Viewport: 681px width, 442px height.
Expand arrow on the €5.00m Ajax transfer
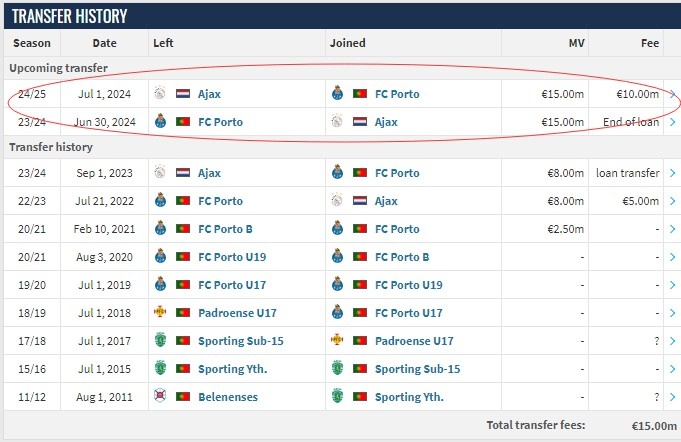(x=672, y=201)
